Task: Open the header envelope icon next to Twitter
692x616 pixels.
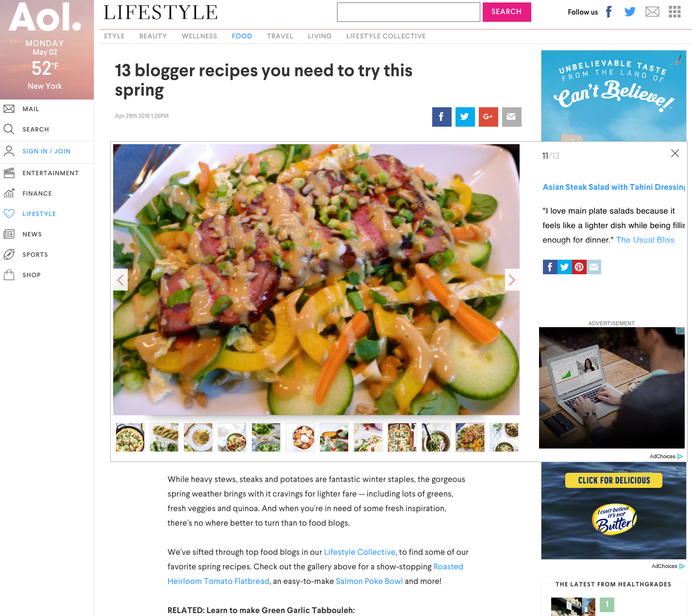Action: [x=652, y=12]
